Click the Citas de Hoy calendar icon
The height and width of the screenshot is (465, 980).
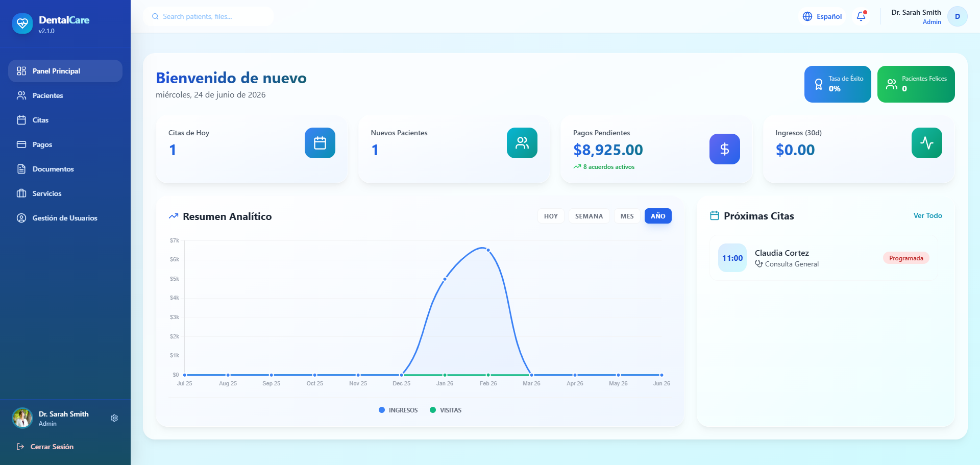[x=320, y=143]
